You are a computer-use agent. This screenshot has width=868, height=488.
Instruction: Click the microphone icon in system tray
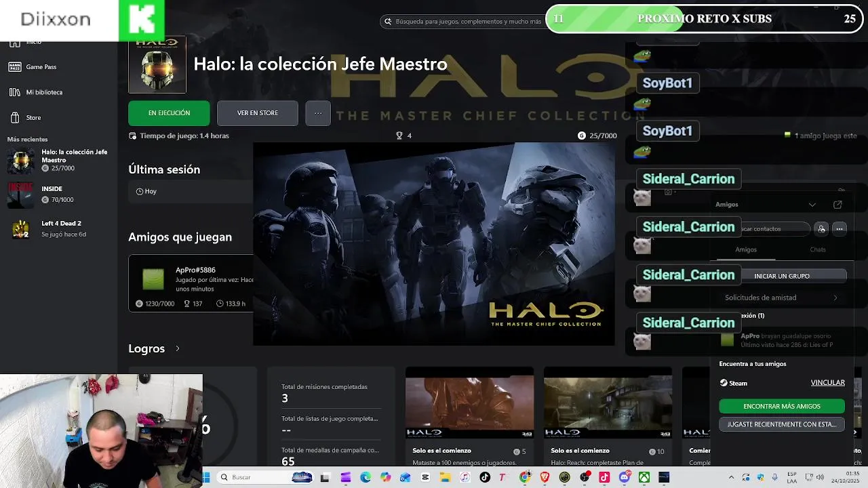click(x=774, y=477)
